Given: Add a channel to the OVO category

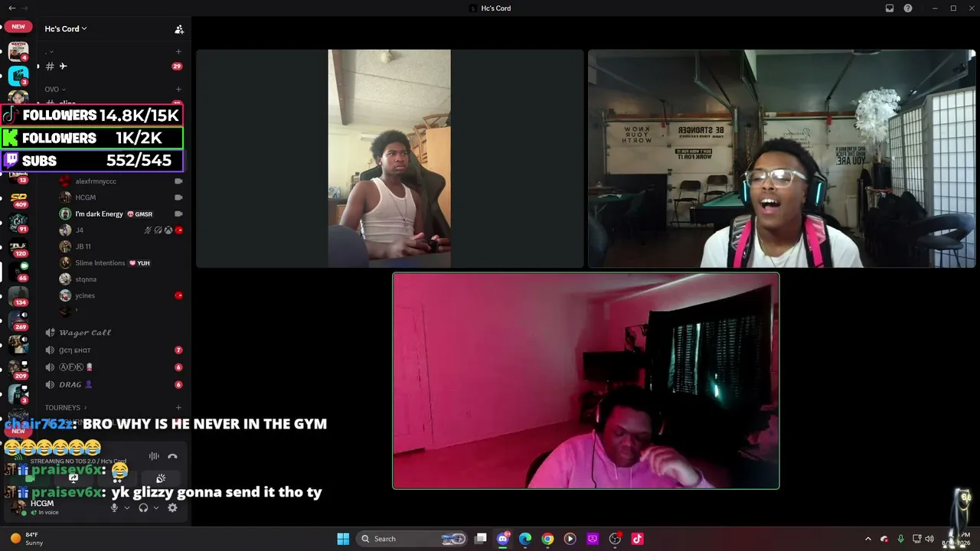Looking at the screenshot, I should 178,90.
